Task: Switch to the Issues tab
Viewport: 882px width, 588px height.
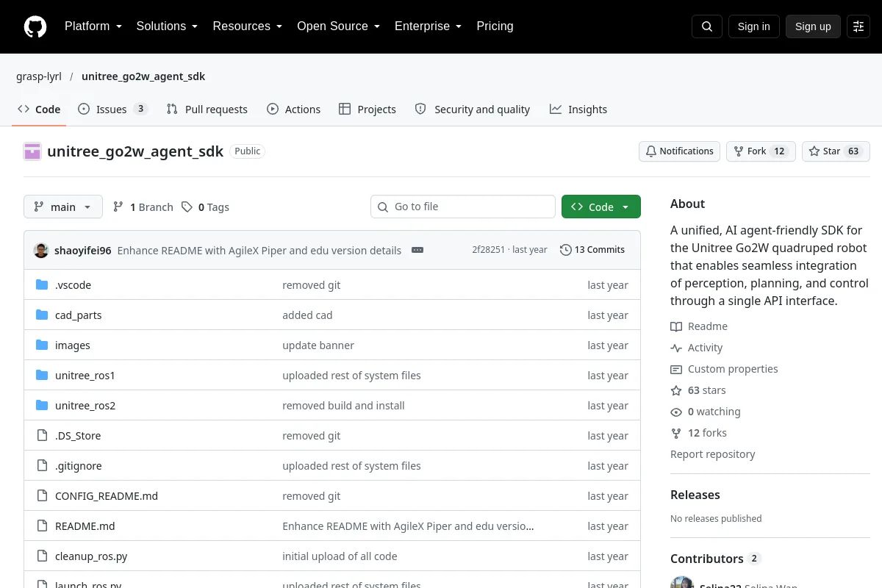Action: pyautogui.click(x=112, y=110)
